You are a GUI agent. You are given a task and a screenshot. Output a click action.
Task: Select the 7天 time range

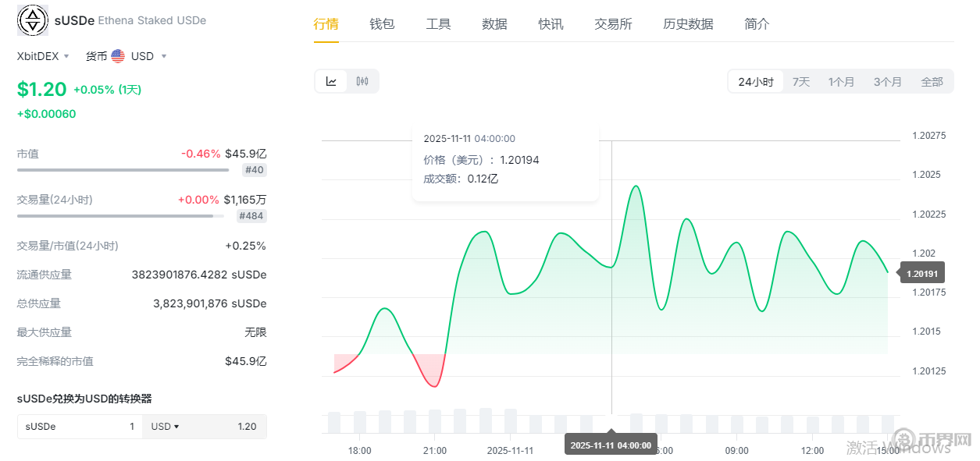point(801,81)
